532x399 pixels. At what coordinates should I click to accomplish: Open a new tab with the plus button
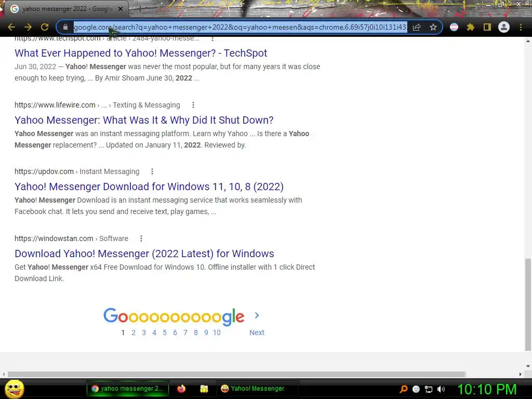[140, 9]
